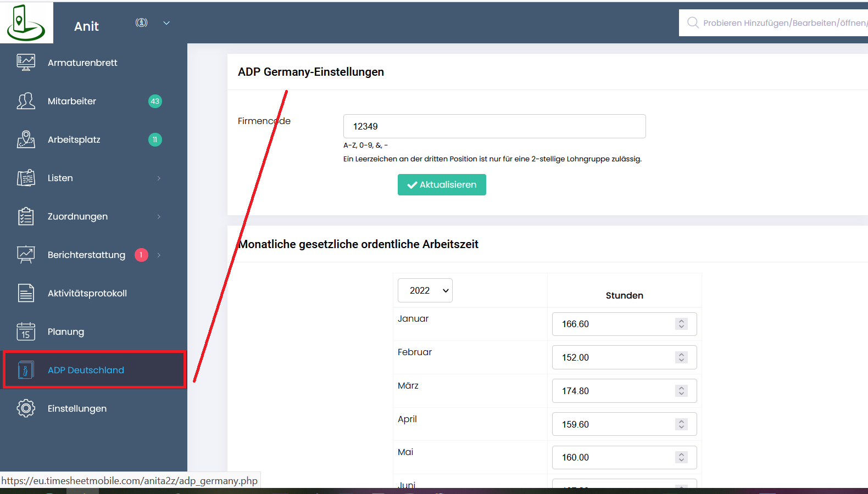Click the Mai hours field
Screen dimensions: 868x494
point(624,457)
